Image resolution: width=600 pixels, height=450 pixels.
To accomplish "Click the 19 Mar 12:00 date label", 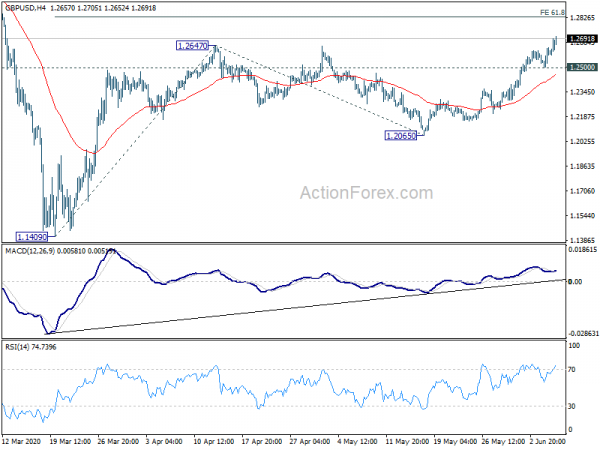I will pos(70,441).
